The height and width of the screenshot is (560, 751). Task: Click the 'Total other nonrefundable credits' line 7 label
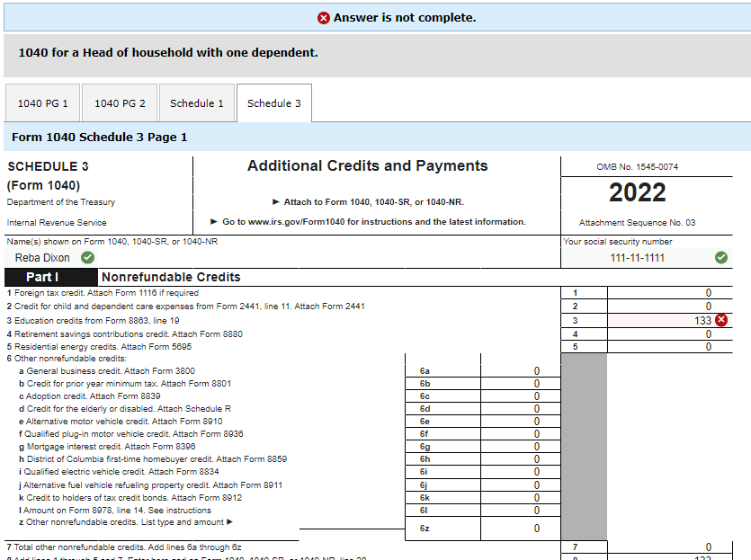(x=128, y=547)
